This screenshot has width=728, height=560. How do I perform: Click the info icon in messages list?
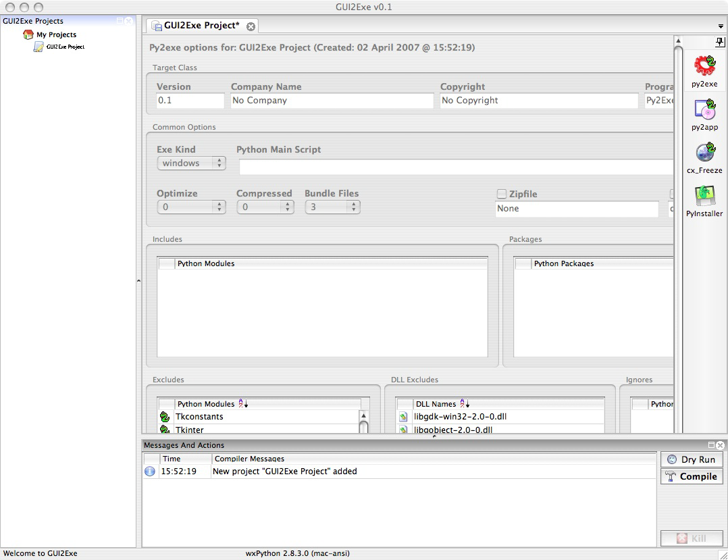pos(150,472)
